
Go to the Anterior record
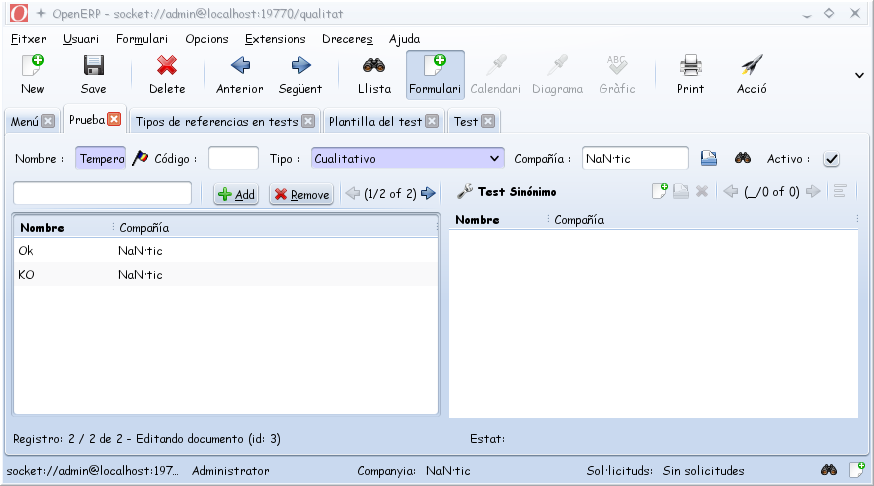pos(240,75)
